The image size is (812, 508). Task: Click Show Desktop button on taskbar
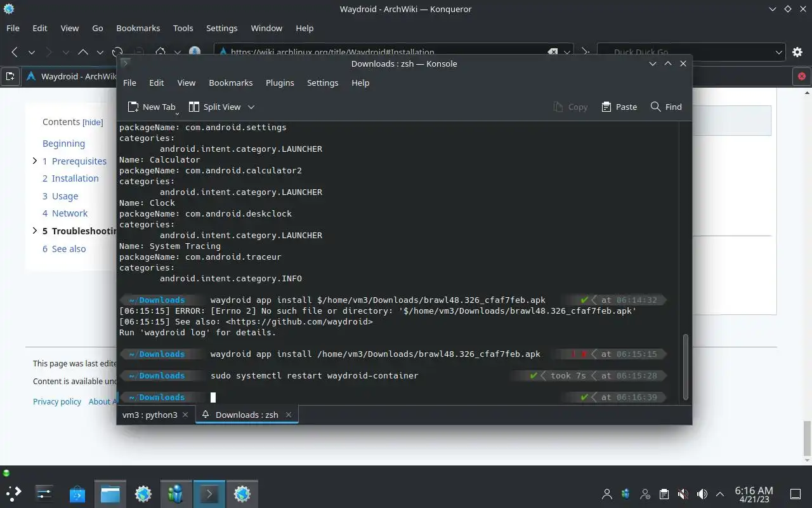click(x=796, y=494)
